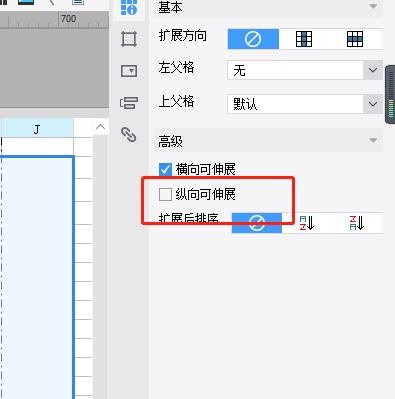Uncheck the 横向可伸展 checkbox
Viewport: 395px width, 399px height.
165,169
